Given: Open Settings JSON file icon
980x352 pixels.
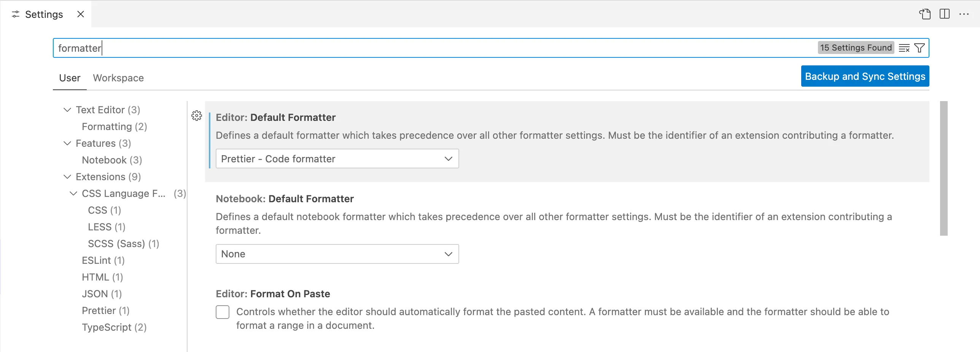Looking at the screenshot, I should [x=925, y=14].
